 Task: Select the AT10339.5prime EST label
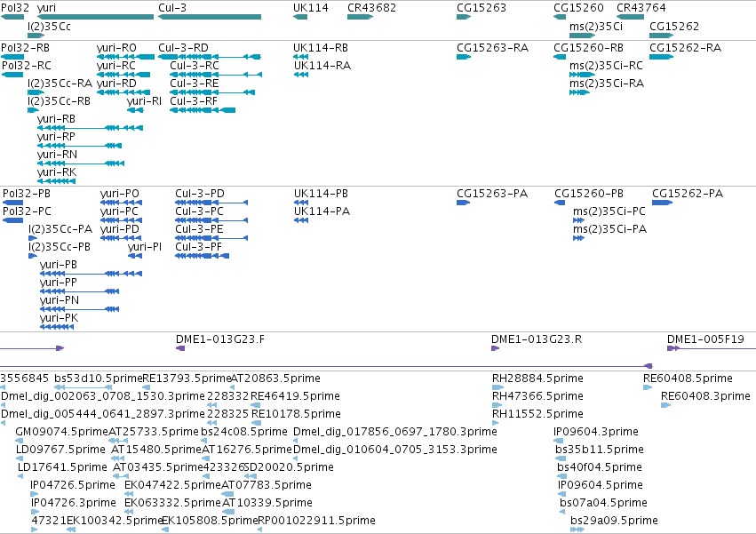[267, 503]
